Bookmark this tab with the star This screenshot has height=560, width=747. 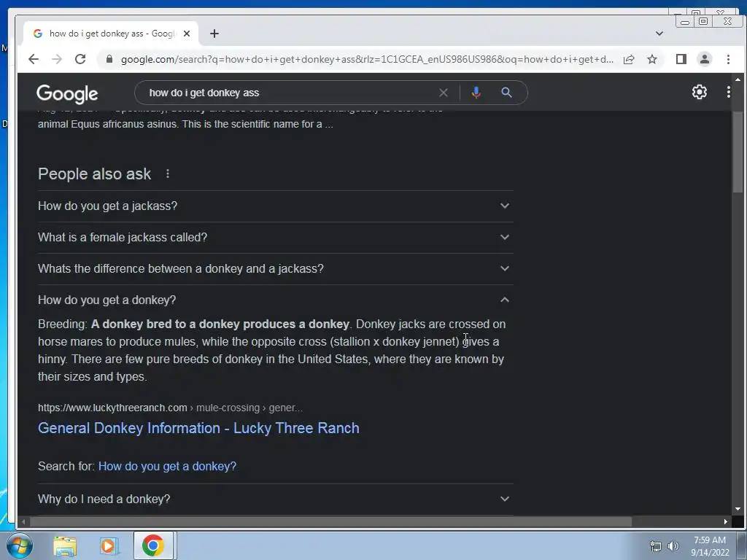[x=652, y=59]
